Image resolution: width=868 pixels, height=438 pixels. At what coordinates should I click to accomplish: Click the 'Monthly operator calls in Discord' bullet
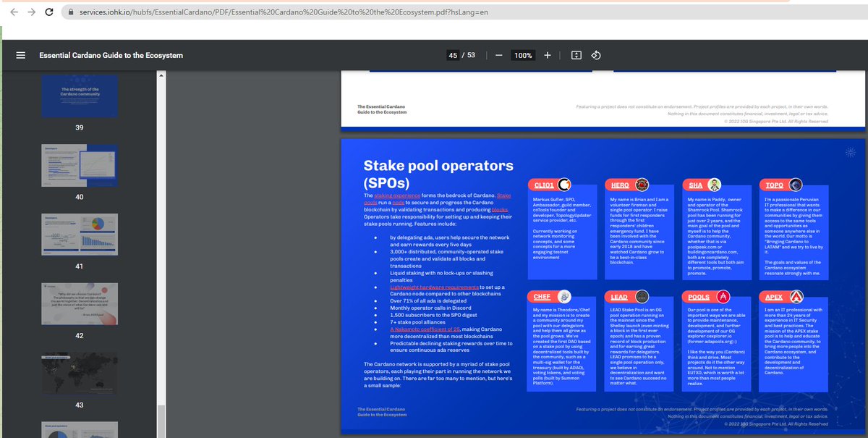pyautogui.click(x=430, y=308)
